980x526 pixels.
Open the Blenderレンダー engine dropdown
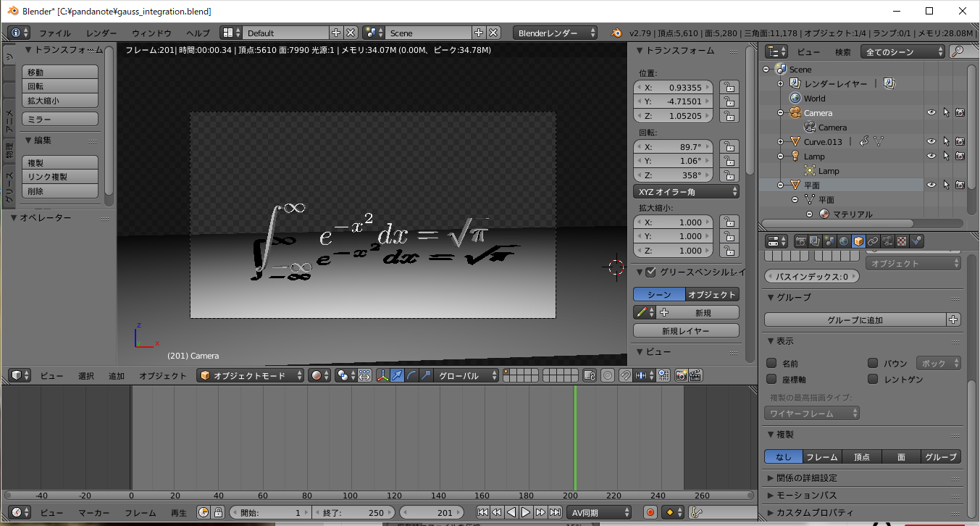556,33
